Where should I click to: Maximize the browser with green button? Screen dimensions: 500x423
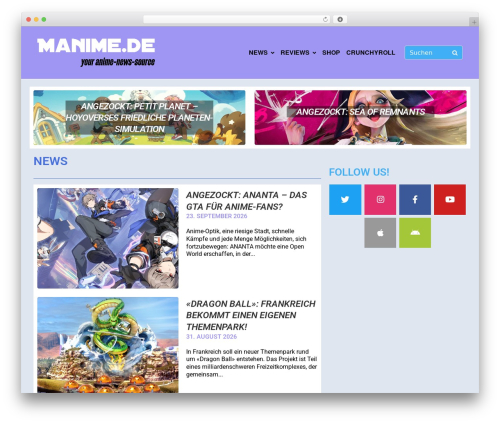pyautogui.click(x=44, y=19)
